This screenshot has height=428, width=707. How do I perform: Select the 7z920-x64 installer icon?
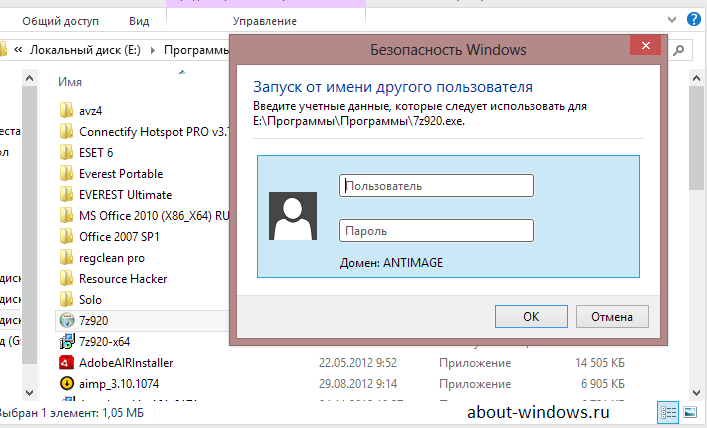(x=67, y=342)
